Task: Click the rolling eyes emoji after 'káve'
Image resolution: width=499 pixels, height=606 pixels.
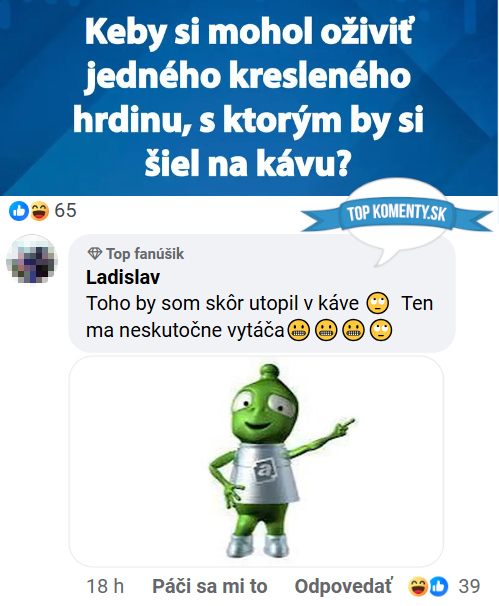Action: 377,303
